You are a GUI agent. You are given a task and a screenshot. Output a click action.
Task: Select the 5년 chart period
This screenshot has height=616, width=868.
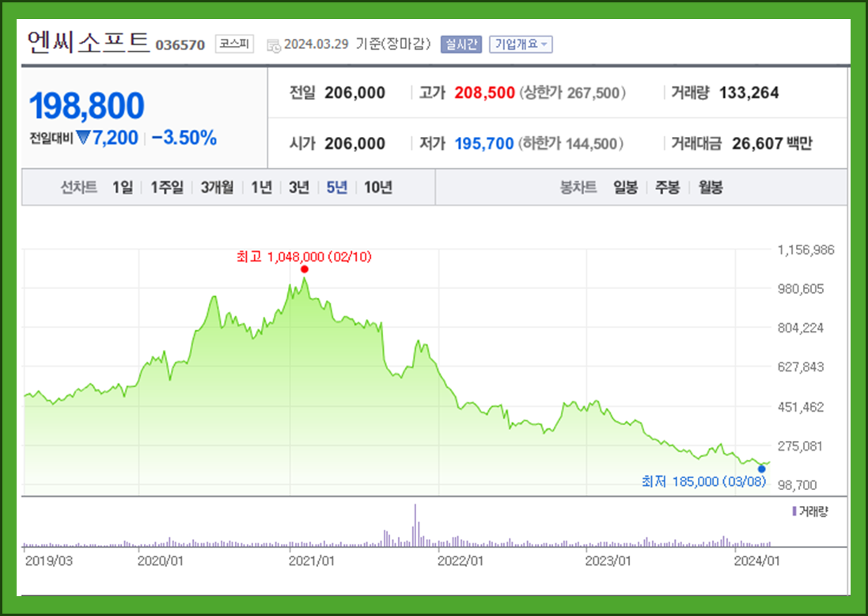click(x=336, y=187)
